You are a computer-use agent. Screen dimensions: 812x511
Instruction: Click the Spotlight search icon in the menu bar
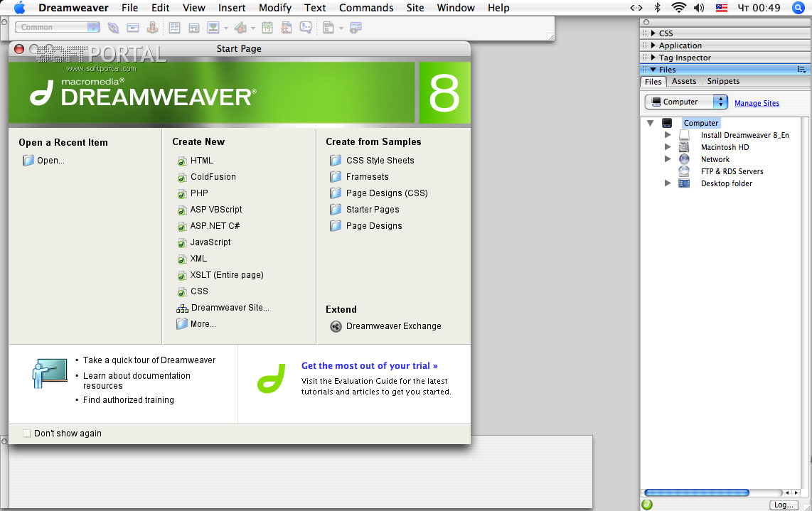pyautogui.click(x=798, y=8)
